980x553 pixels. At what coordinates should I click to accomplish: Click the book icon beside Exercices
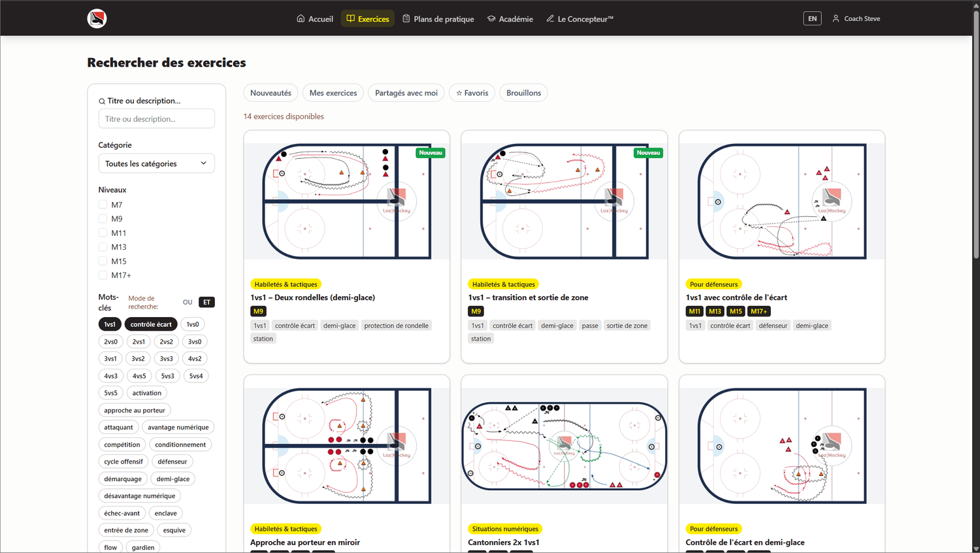tap(351, 18)
